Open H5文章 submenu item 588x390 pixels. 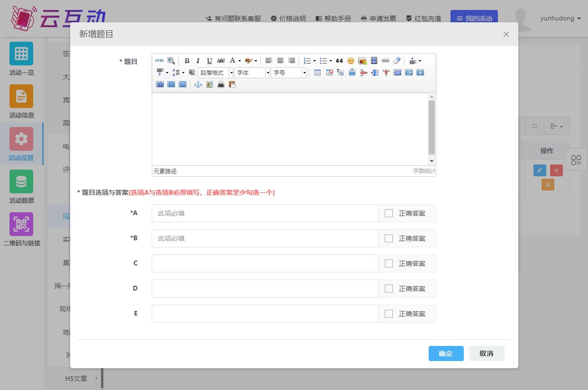click(76, 379)
